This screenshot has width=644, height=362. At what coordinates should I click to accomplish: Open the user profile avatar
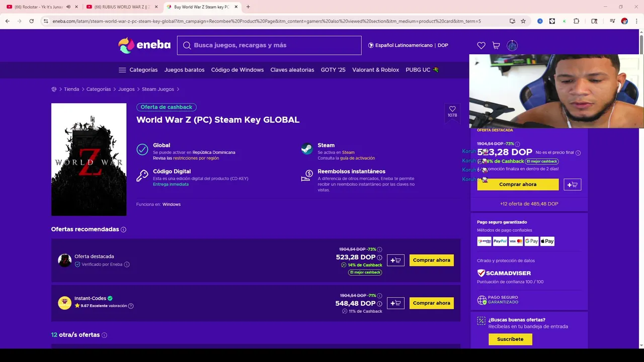pos(512,45)
